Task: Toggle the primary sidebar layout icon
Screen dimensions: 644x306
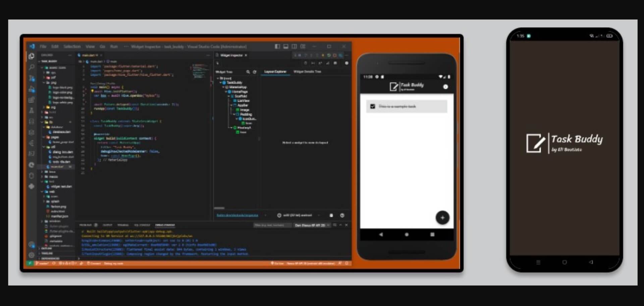Action: pyautogui.click(x=277, y=46)
